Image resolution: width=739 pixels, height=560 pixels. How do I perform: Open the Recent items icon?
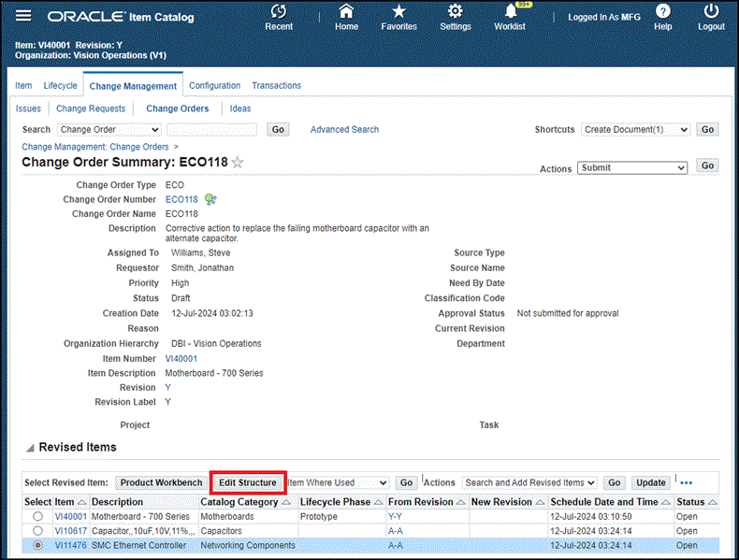tap(279, 11)
